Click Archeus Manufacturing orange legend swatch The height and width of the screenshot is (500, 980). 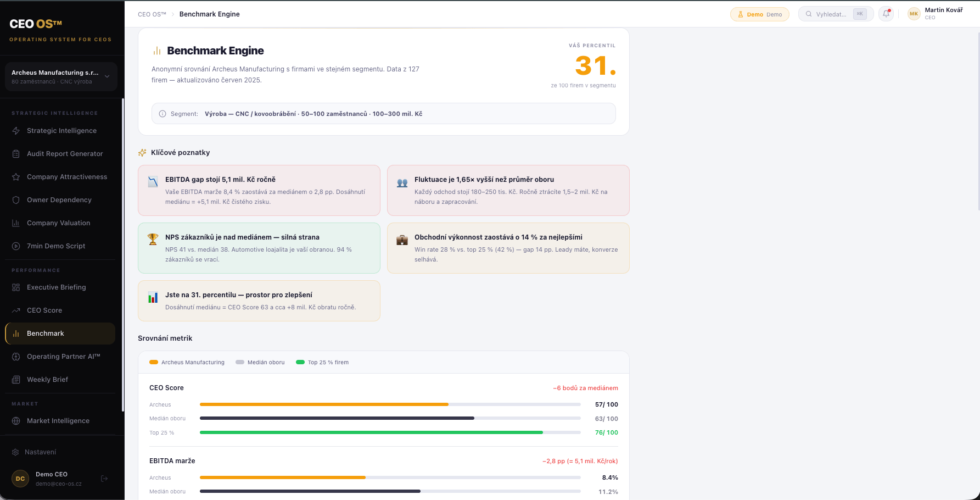(154, 362)
